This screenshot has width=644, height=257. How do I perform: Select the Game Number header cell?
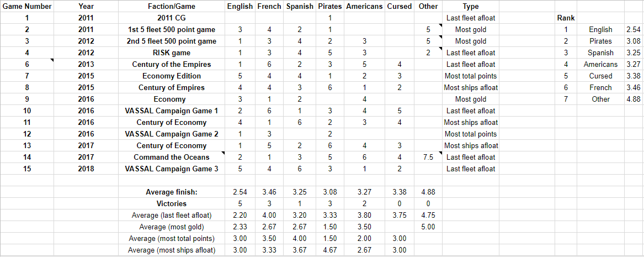[x=26, y=7]
